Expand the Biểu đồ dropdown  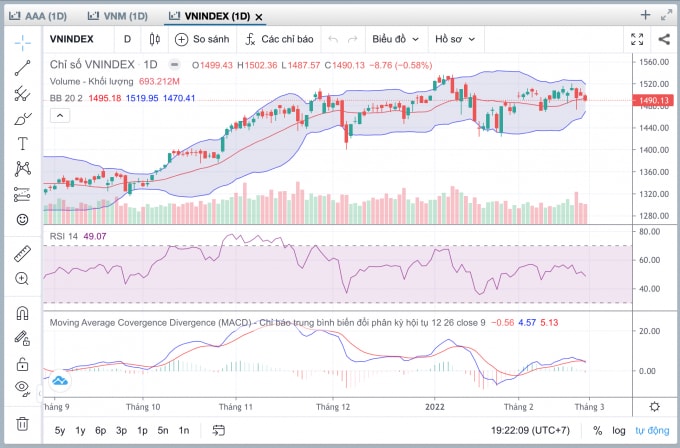396,39
